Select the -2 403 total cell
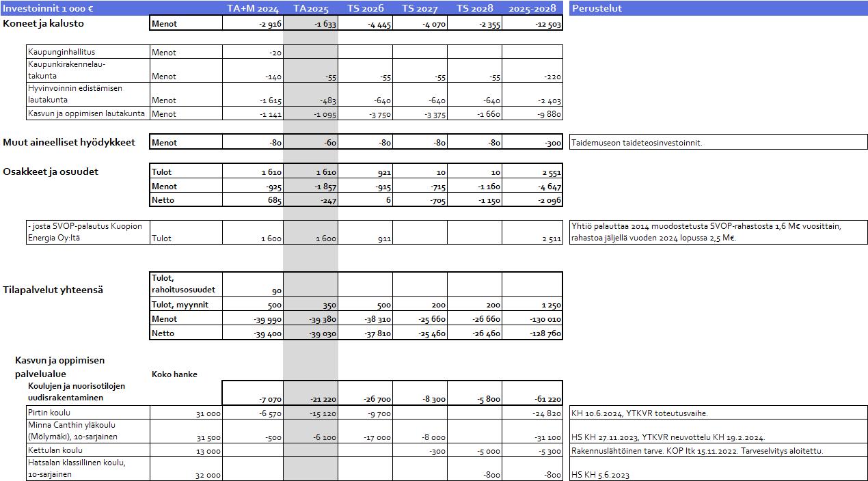The height and width of the screenshot is (481, 868). (532, 94)
